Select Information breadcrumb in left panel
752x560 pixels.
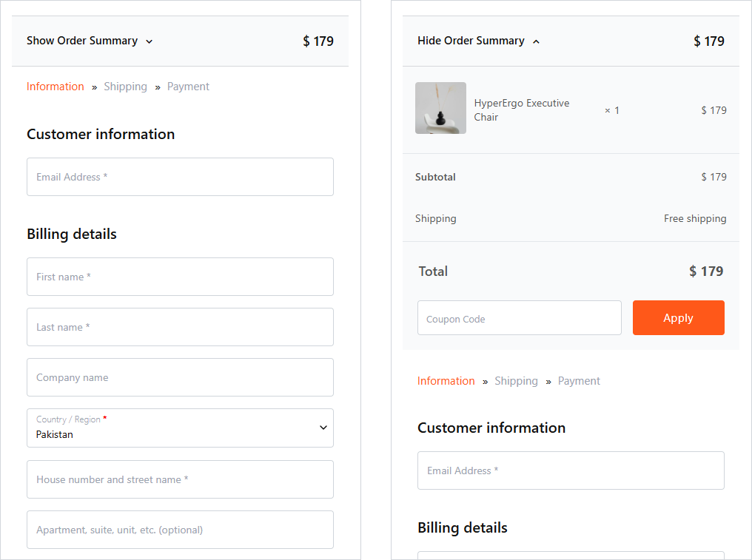pyautogui.click(x=56, y=87)
